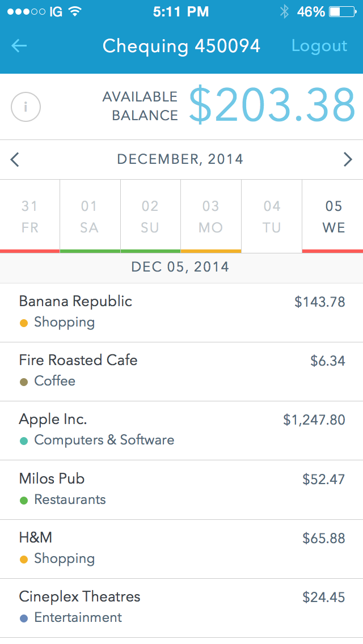This screenshot has width=363, height=644.
Task: Open December, 2014 month selector
Action: (x=180, y=160)
